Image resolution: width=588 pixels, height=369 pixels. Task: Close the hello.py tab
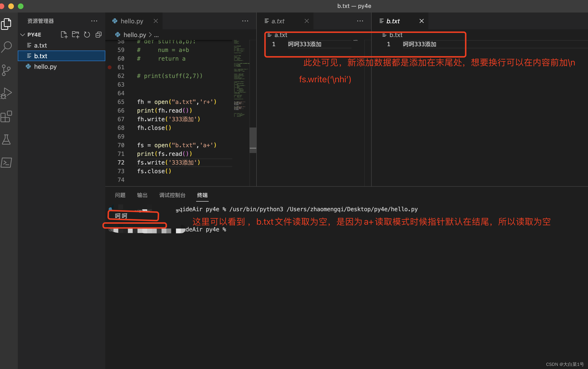pos(156,21)
